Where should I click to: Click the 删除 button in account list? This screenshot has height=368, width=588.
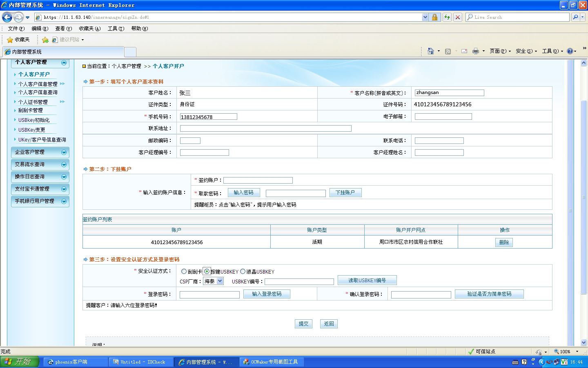point(504,242)
